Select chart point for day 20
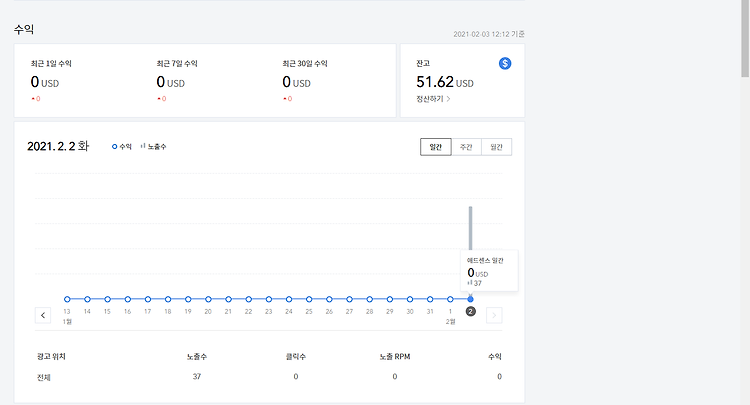The width and height of the screenshot is (750, 405). pyautogui.click(x=208, y=299)
